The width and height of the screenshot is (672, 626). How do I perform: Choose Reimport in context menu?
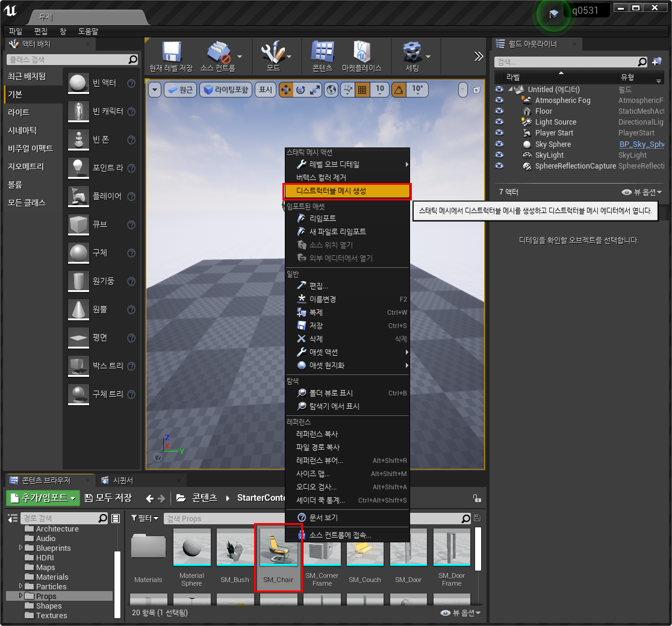(347, 218)
